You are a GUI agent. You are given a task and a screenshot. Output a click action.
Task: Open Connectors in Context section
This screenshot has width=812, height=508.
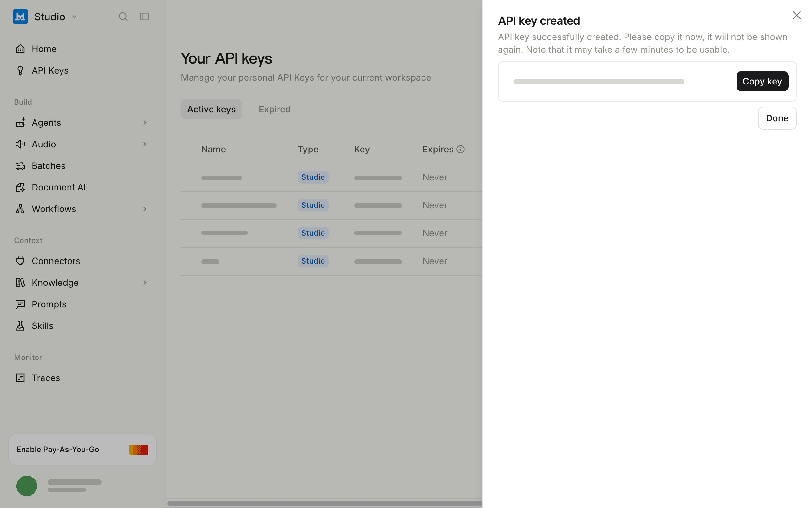click(82, 261)
